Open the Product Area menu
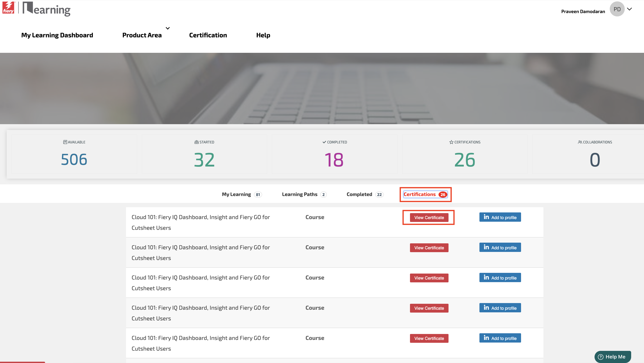The width and height of the screenshot is (644, 363). click(142, 35)
